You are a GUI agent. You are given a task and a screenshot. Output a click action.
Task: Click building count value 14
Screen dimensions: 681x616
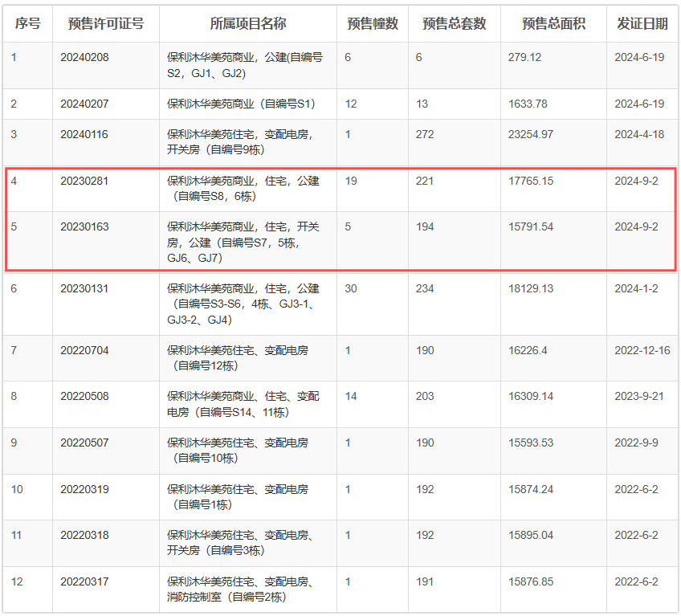(351, 396)
